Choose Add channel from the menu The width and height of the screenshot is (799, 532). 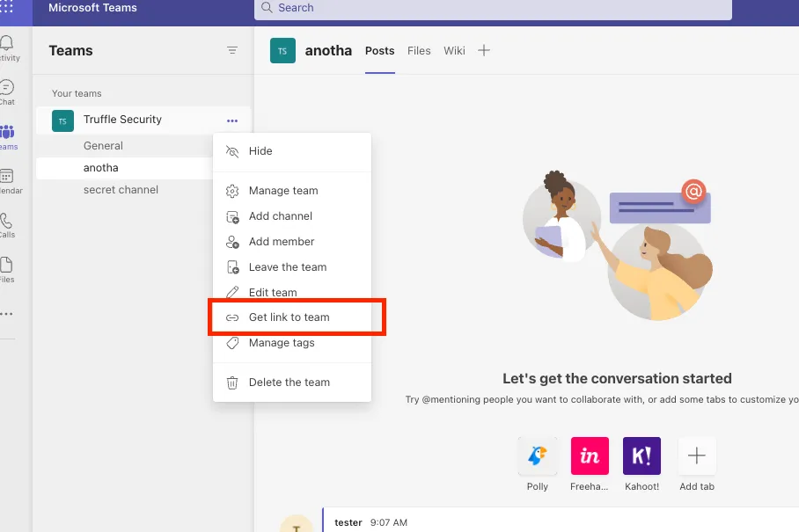coord(292,215)
